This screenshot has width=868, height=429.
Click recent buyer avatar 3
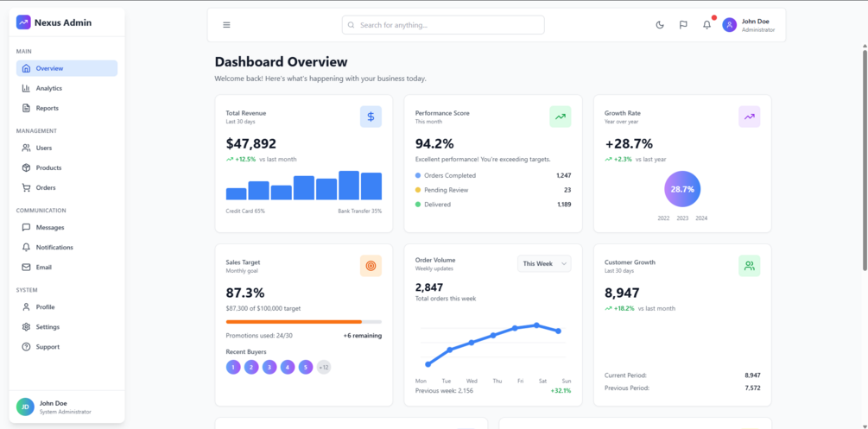(269, 367)
